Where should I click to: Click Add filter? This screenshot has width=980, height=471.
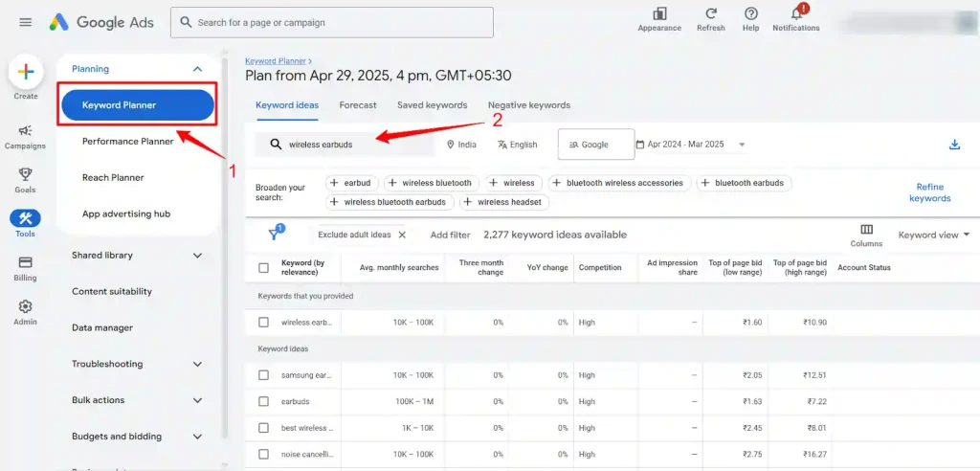pos(450,235)
